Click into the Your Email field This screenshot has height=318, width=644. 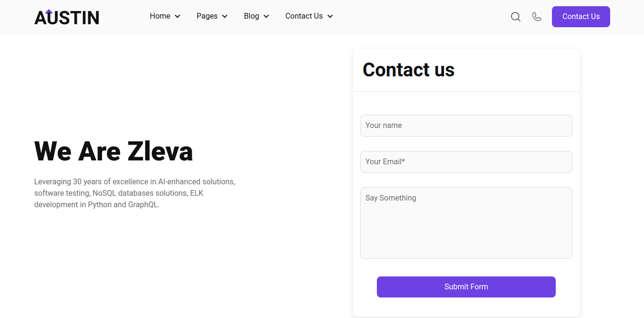point(466,162)
